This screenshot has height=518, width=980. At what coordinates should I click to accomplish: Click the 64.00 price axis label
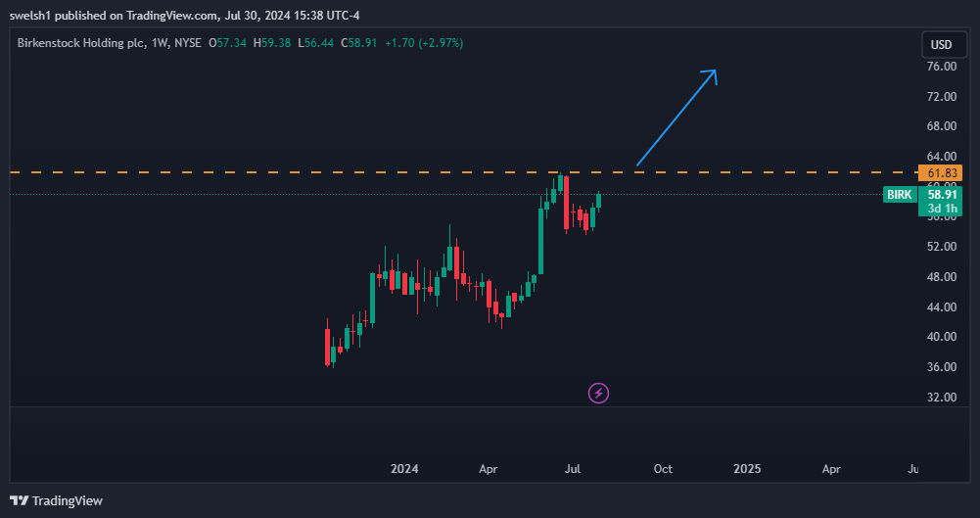[x=942, y=157]
